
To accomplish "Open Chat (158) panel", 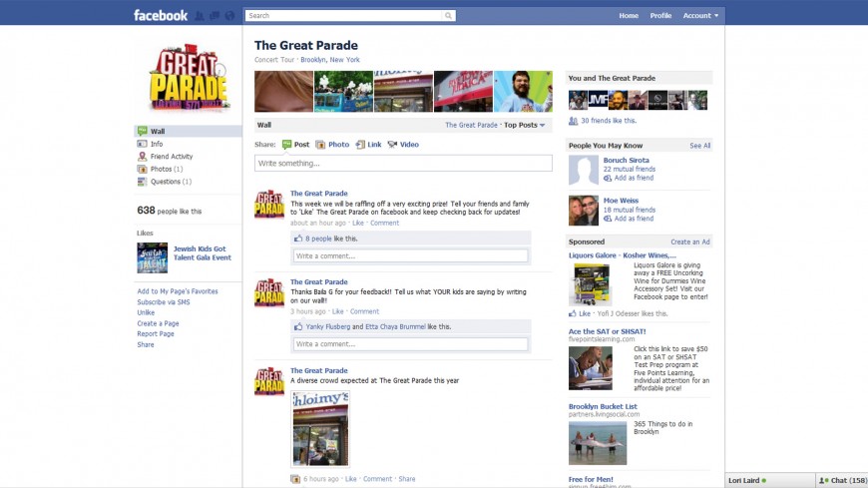I will (x=842, y=480).
